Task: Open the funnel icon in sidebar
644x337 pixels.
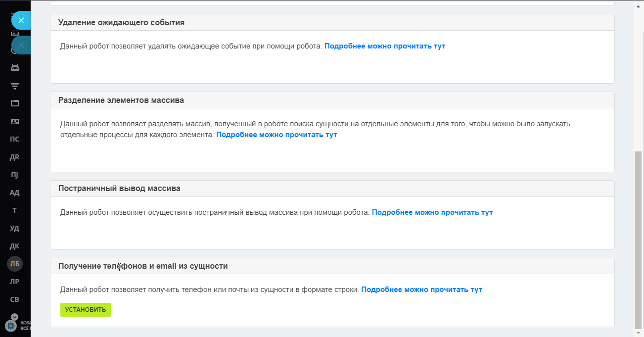Action: point(15,86)
